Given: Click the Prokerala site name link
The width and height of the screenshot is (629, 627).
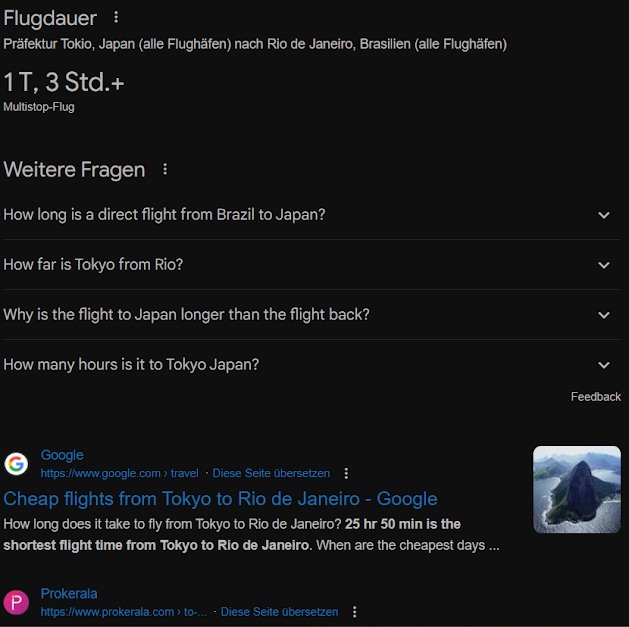Looking at the screenshot, I should (69, 593).
